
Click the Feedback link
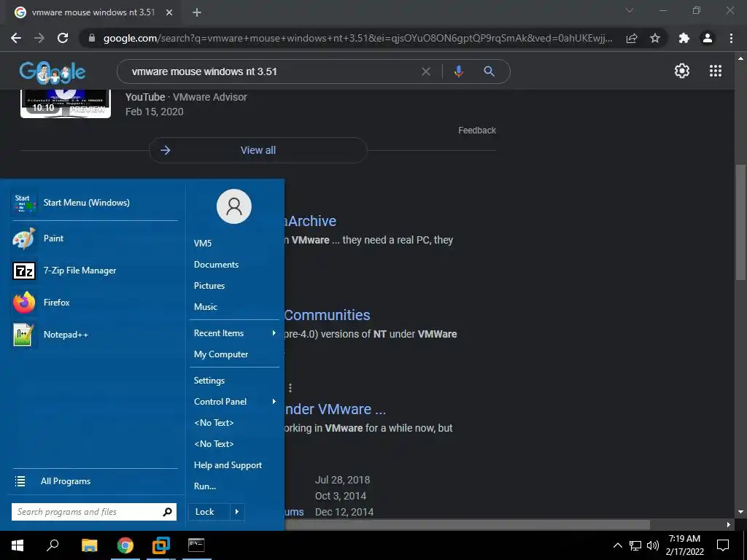[477, 131]
